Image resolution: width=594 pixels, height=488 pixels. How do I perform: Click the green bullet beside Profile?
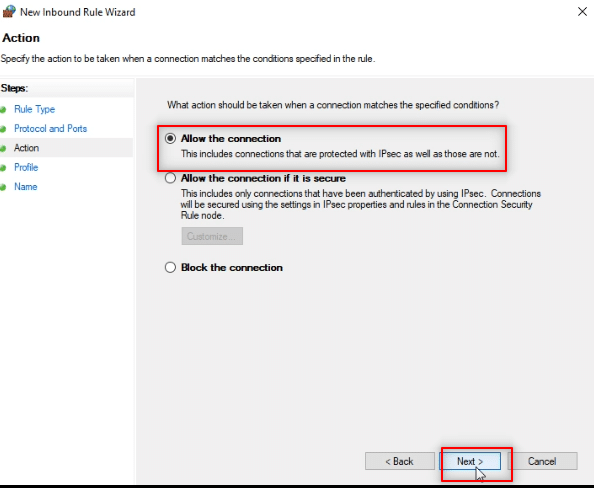(x=3, y=168)
